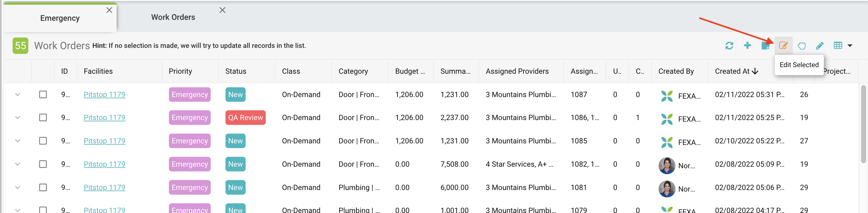This screenshot has height=213, width=868.
Task: Sort by Assigned Providers column header
Action: 517,71
